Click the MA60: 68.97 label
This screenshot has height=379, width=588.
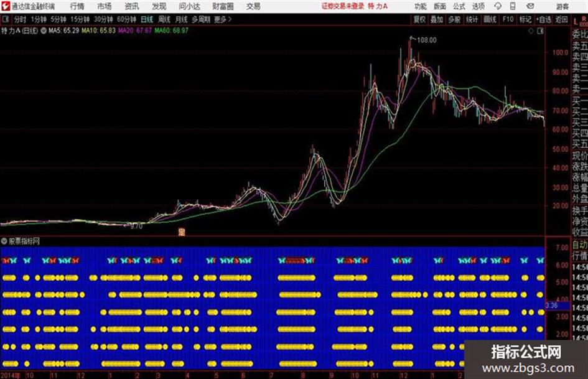(x=171, y=30)
